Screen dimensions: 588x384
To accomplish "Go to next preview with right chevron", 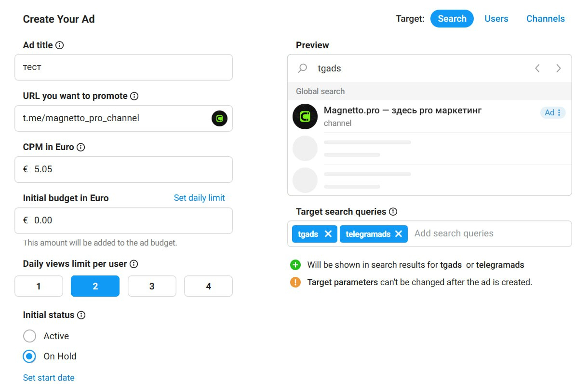I will (x=559, y=69).
